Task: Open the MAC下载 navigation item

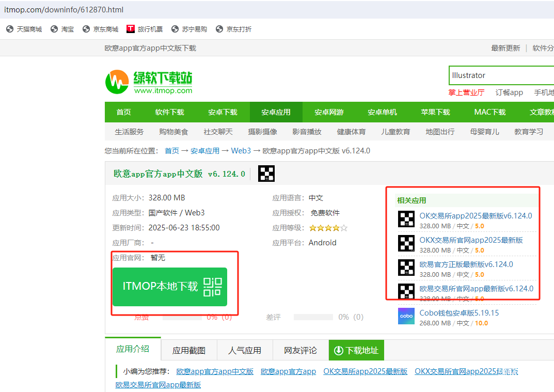Action: 490,112
